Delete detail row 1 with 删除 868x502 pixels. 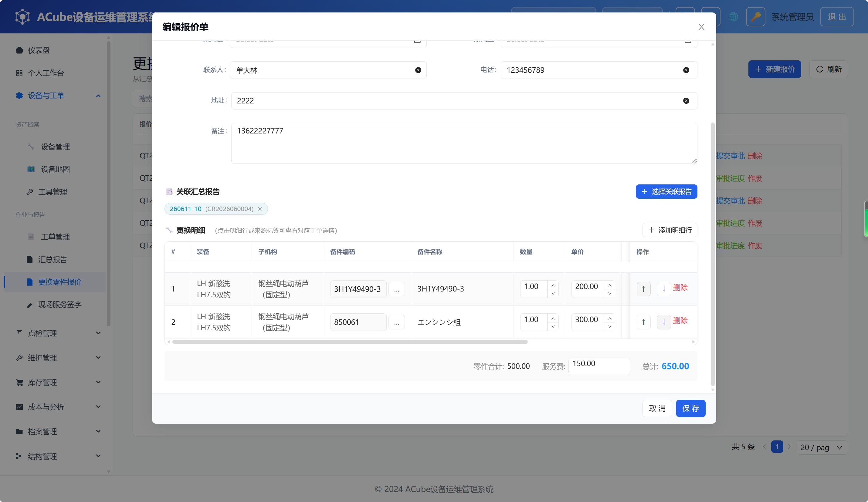click(680, 288)
